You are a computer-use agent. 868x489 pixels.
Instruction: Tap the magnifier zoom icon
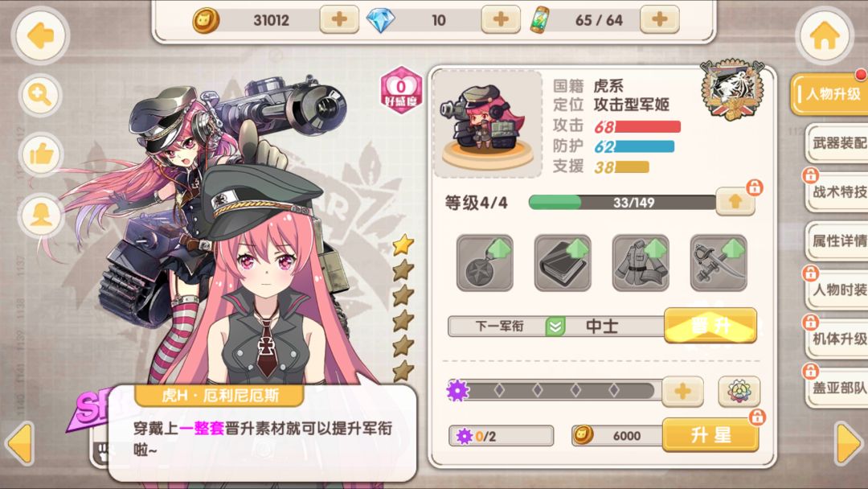tap(40, 95)
